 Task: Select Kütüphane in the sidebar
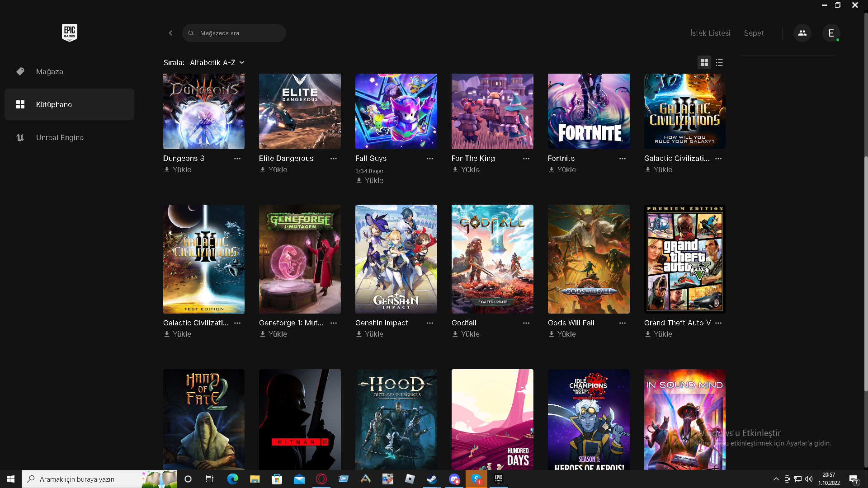pyautogui.click(x=69, y=104)
